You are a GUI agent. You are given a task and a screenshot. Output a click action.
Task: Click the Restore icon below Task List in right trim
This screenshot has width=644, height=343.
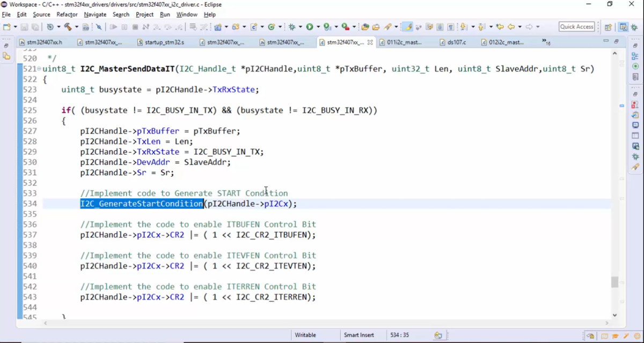click(635, 94)
